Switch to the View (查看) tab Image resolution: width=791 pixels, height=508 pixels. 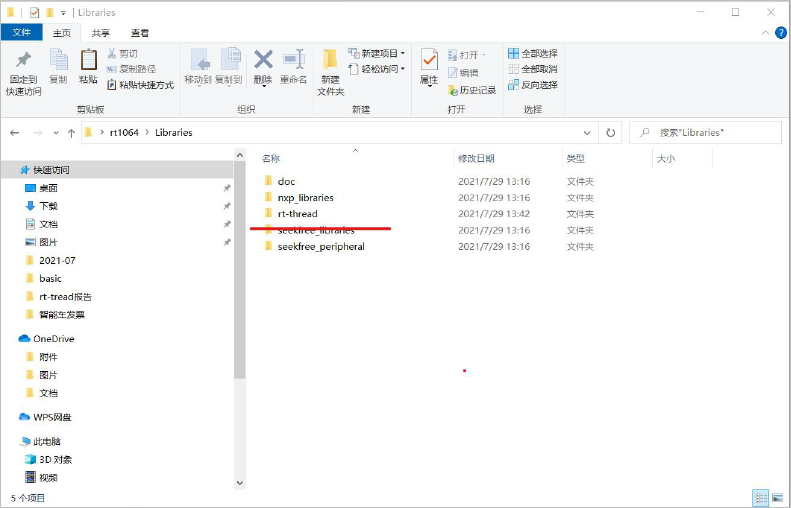(x=140, y=33)
